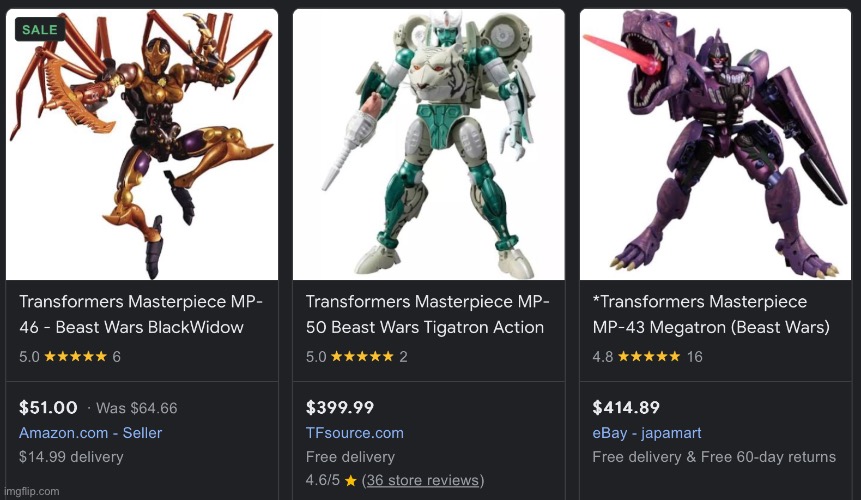Image resolution: width=861 pixels, height=500 pixels.
Task: Open MP-50 Beast Wars Tigatron title
Action: (x=427, y=314)
